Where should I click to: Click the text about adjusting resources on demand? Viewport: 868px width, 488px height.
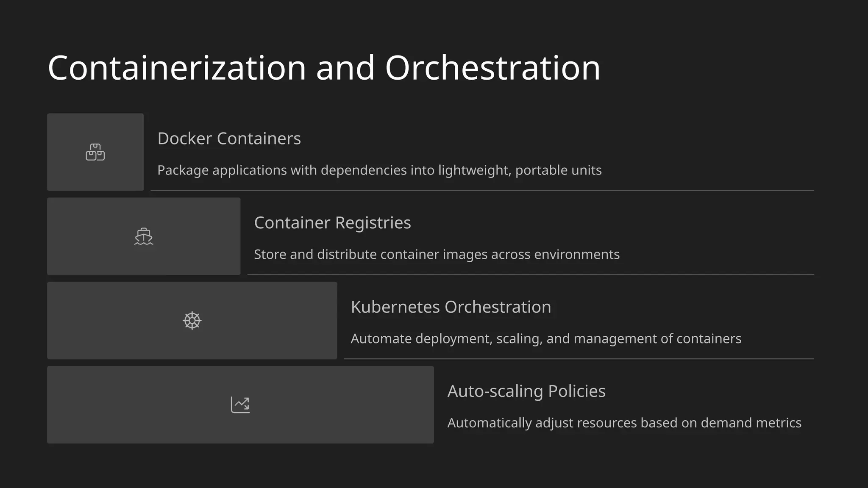624,423
